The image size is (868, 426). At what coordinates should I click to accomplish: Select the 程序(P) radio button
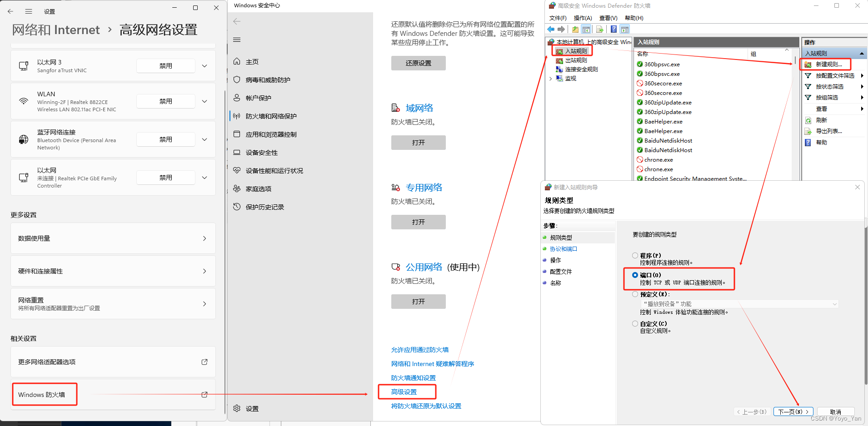click(x=635, y=256)
